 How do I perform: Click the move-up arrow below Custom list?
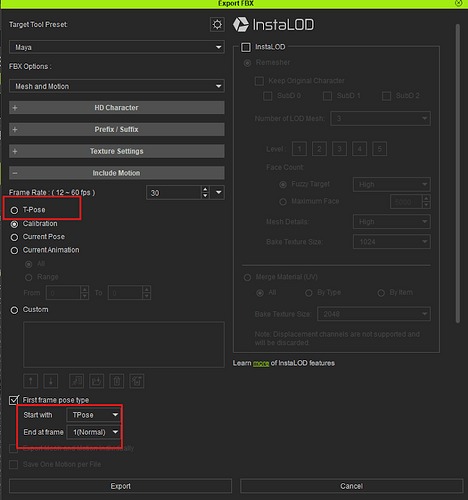31,381
